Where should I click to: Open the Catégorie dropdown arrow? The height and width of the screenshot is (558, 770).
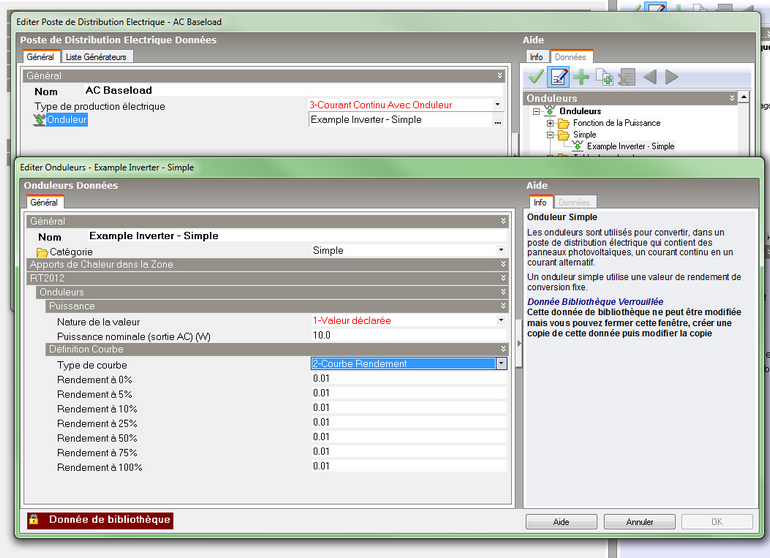(501, 251)
